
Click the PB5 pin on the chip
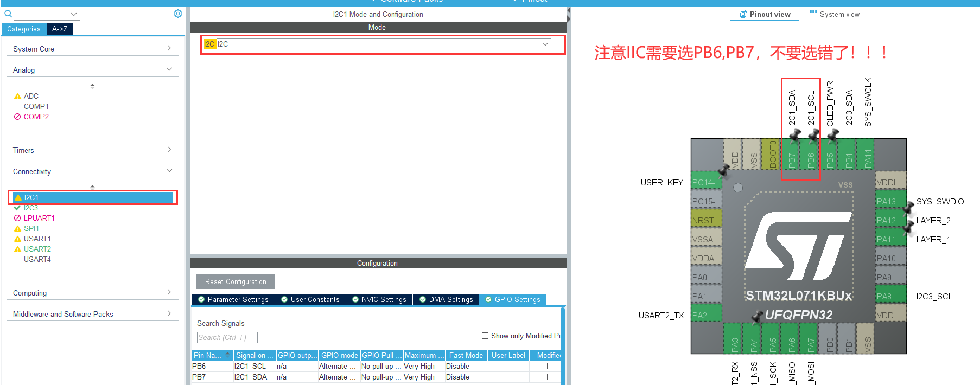click(830, 154)
